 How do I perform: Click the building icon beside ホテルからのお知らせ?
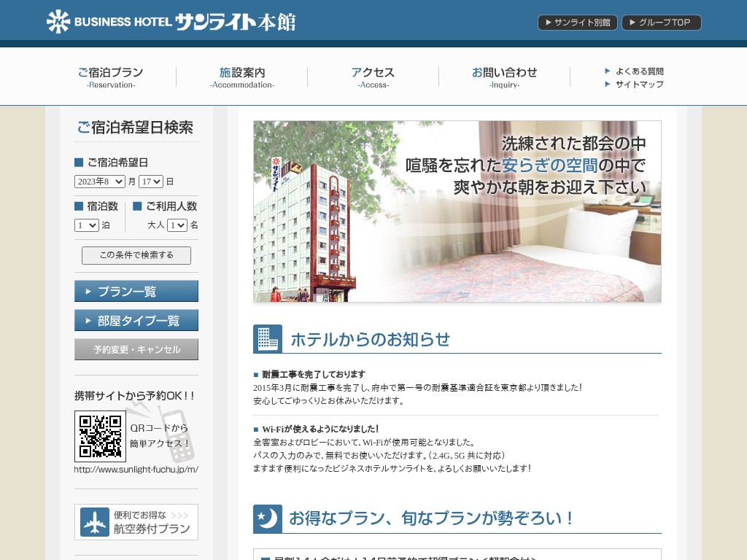(x=268, y=338)
